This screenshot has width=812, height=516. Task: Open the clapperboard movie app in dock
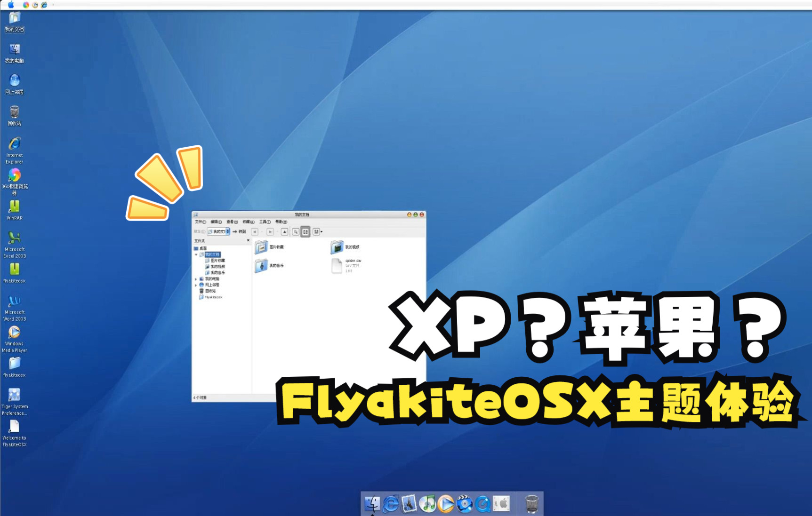click(464, 504)
